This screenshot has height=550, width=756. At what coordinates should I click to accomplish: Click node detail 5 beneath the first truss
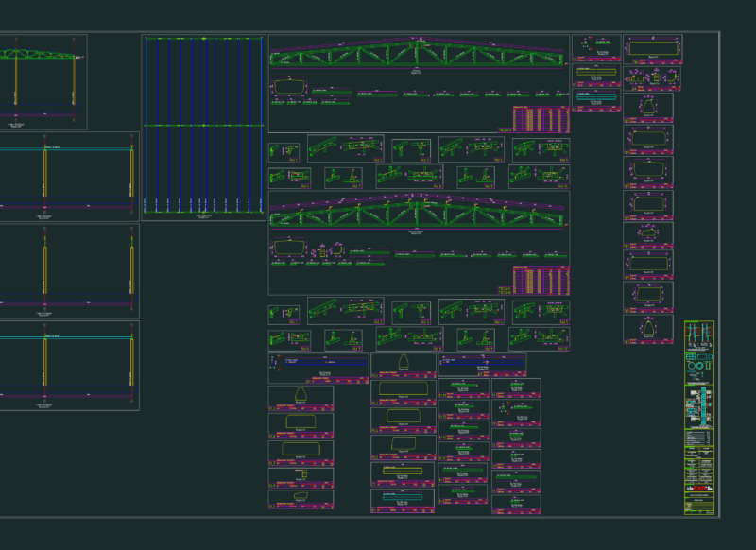pos(541,150)
